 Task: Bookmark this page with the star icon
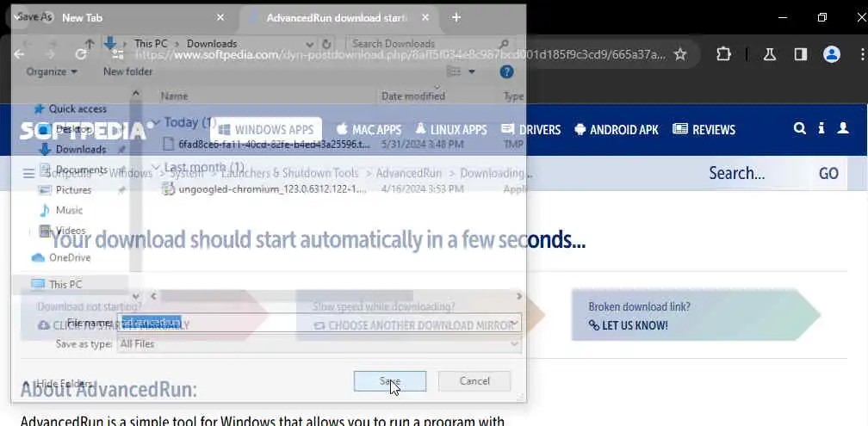680,54
